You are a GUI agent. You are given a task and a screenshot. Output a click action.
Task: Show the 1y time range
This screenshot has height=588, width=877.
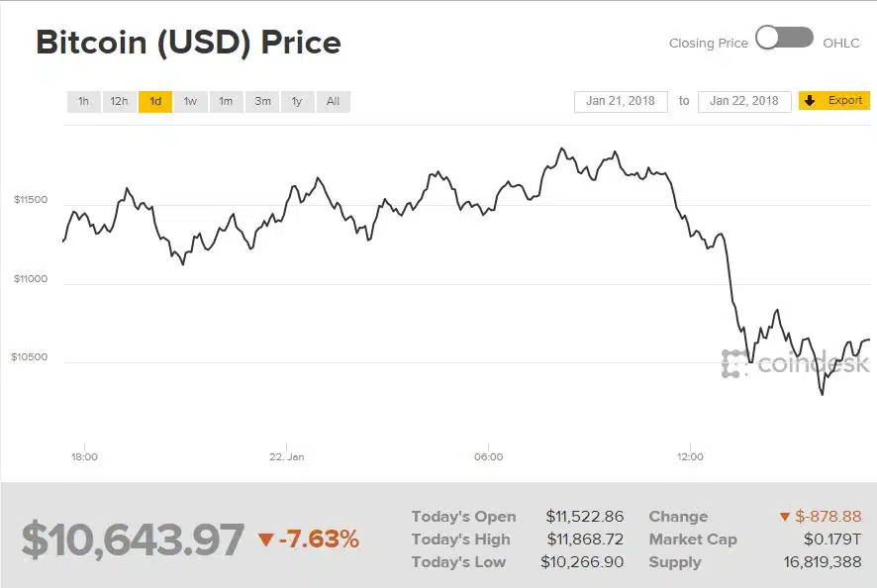click(x=298, y=101)
